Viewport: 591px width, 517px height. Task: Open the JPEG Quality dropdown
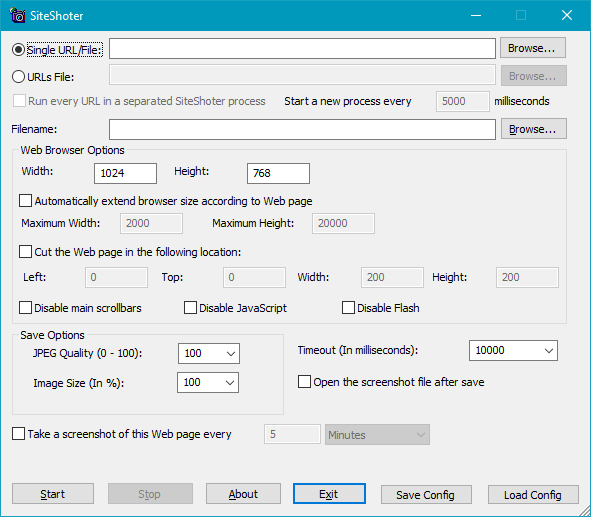[209, 353]
